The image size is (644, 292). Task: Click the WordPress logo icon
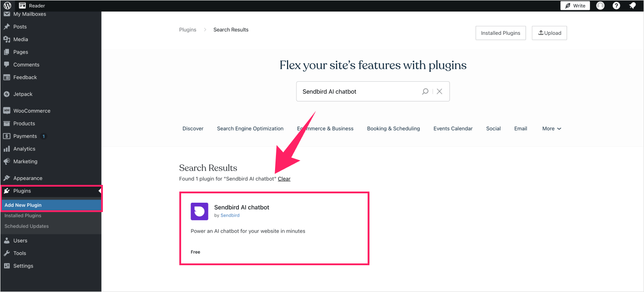pos(7,6)
